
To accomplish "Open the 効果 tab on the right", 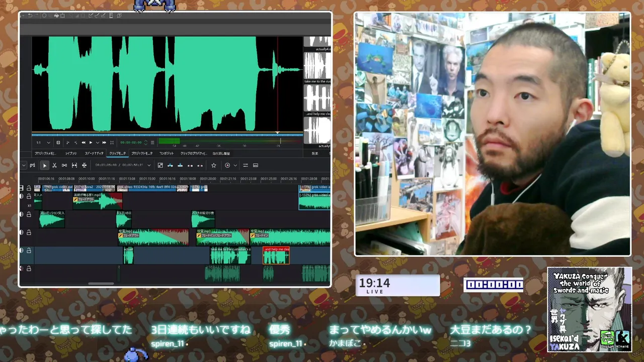I will point(315,153).
